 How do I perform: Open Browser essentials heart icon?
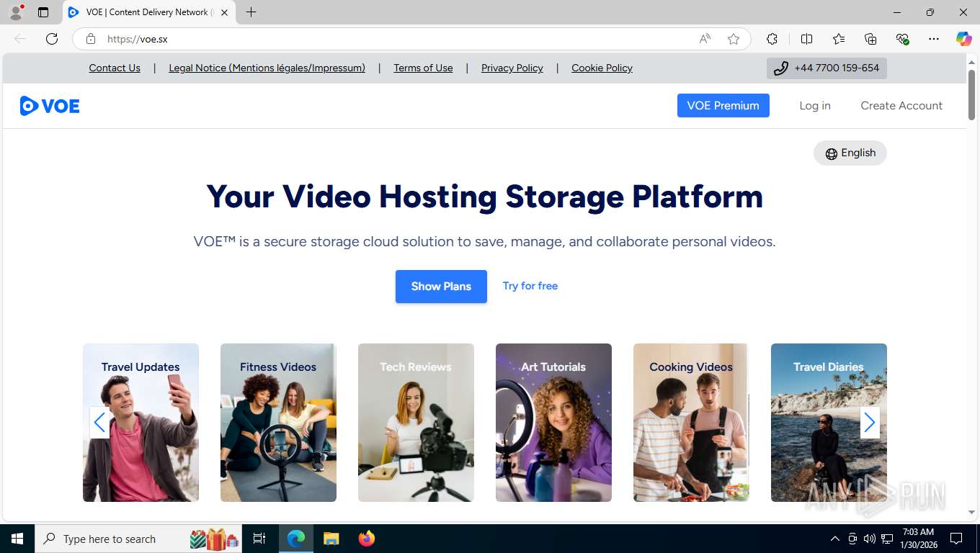pos(902,39)
